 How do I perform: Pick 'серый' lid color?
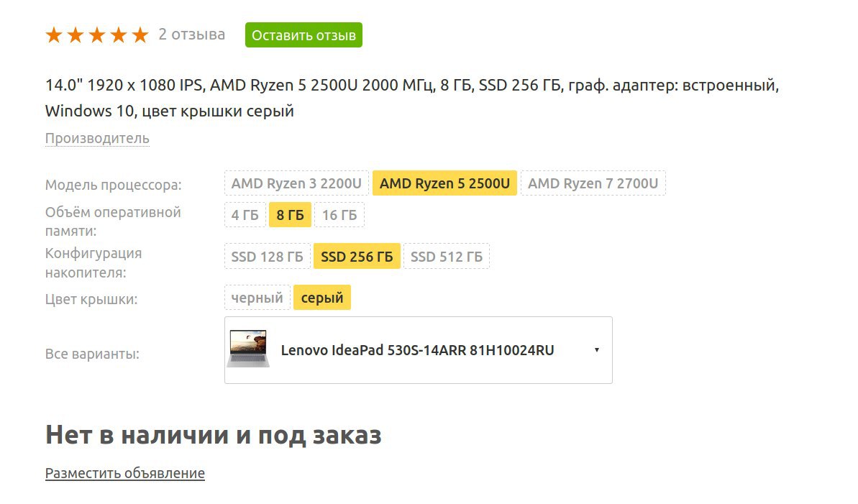coord(322,298)
